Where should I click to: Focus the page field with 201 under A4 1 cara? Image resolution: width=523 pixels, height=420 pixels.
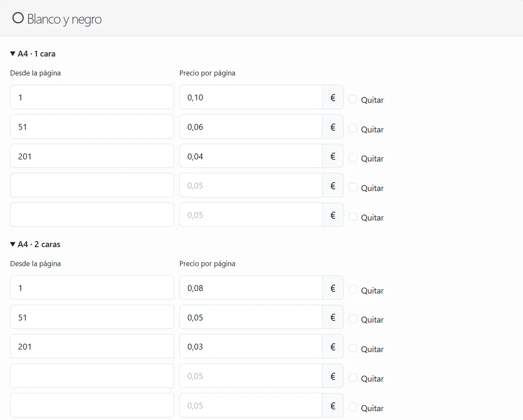click(x=92, y=156)
